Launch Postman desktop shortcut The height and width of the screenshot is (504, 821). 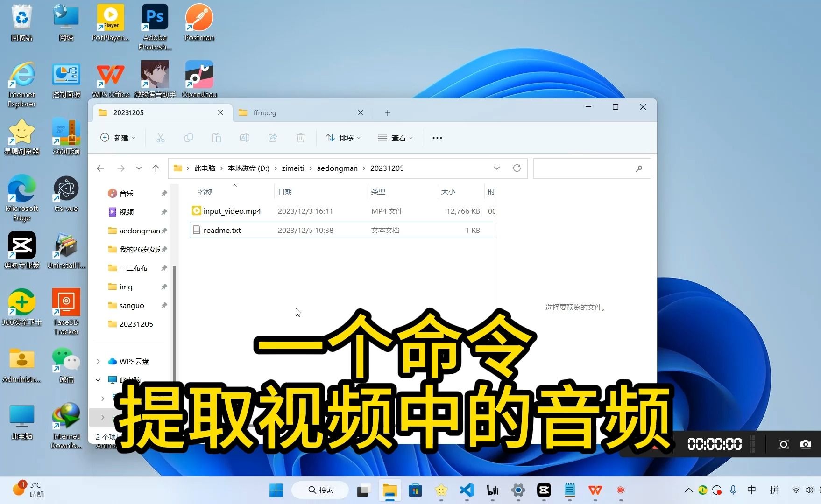click(199, 22)
